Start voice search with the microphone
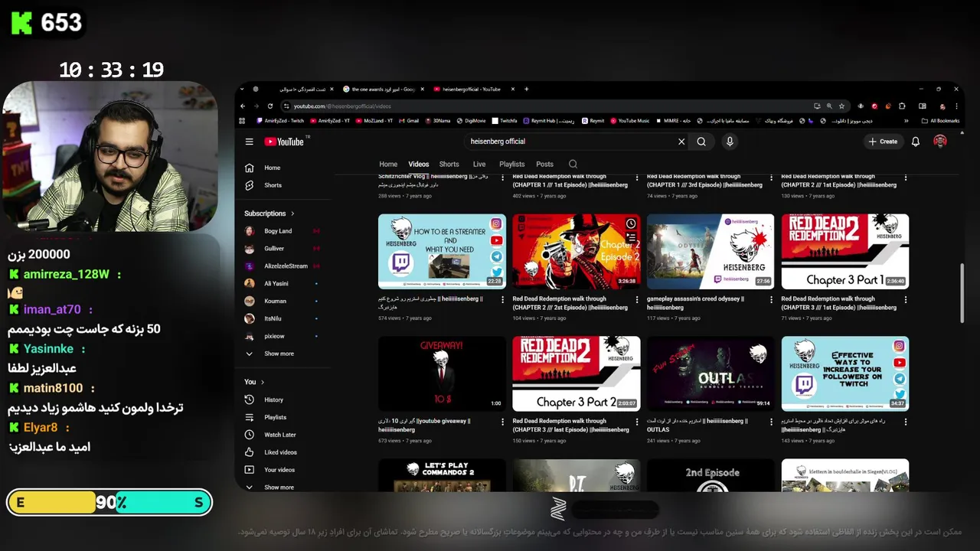Viewport: 980px width, 551px height. 730,142
